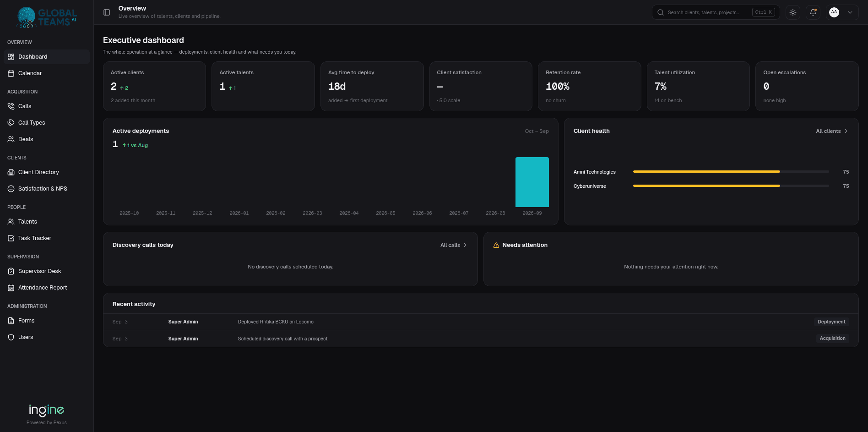Click 'Deployed Hritika BCKU on Locomo' activity row

coord(481,322)
